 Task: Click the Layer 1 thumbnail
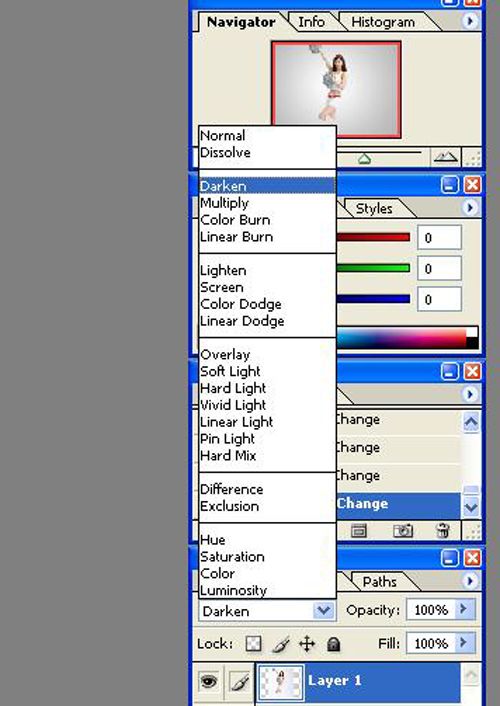[x=280, y=682]
